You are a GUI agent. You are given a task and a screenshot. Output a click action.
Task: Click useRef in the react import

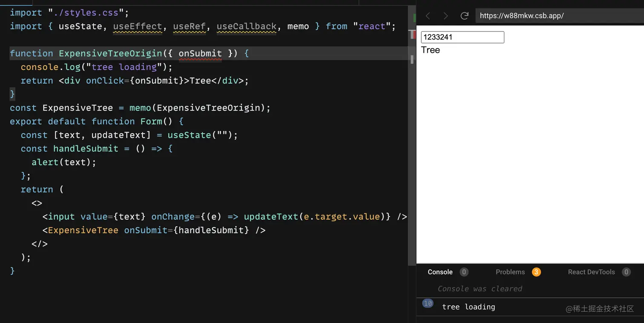click(190, 26)
